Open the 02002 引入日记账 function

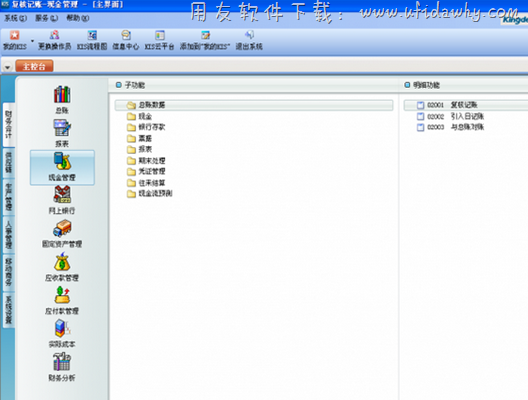(451, 116)
